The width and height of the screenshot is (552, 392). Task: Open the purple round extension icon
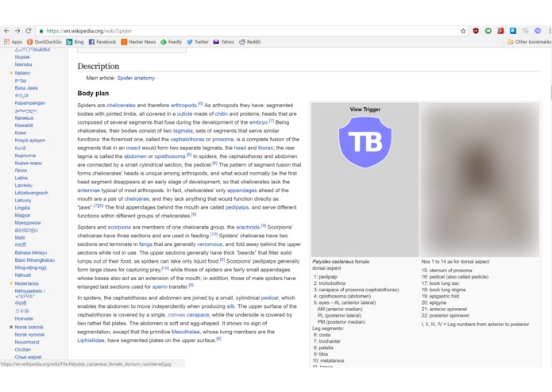click(538, 31)
